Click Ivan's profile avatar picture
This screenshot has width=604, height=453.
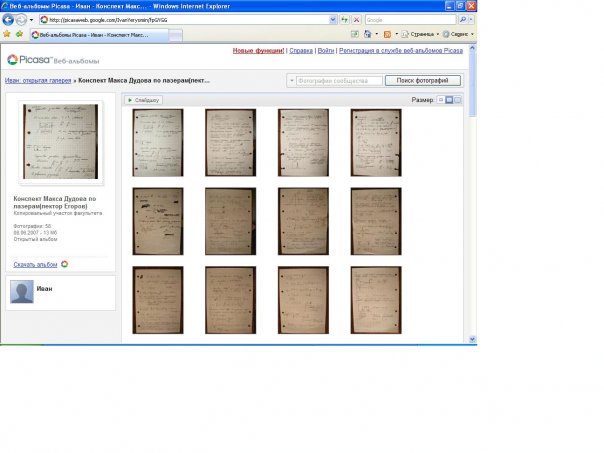(x=21, y=291)
